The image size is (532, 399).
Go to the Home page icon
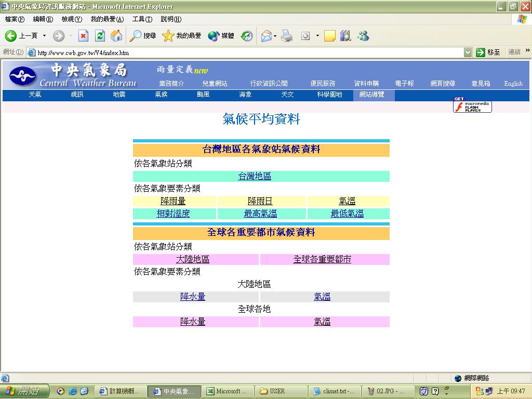(116, 36)
